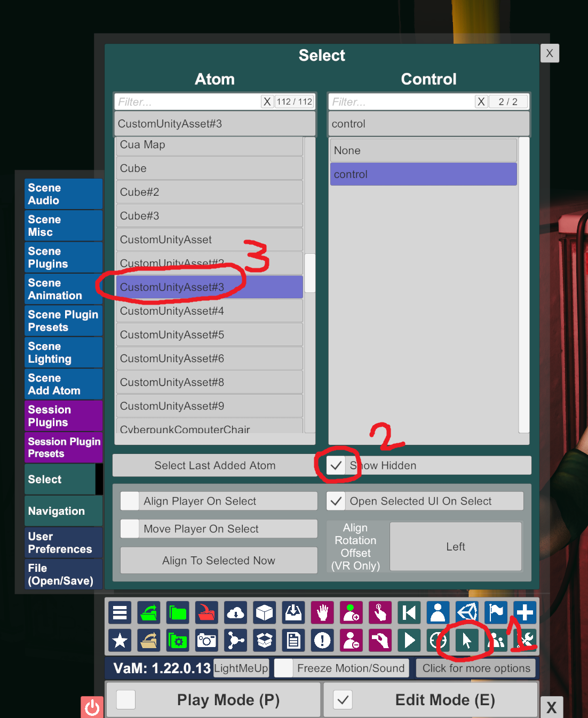Viewport: 588px width, 718px height.
Task: Clear the Atom filter with X button
Action: [x=267, y=101]
